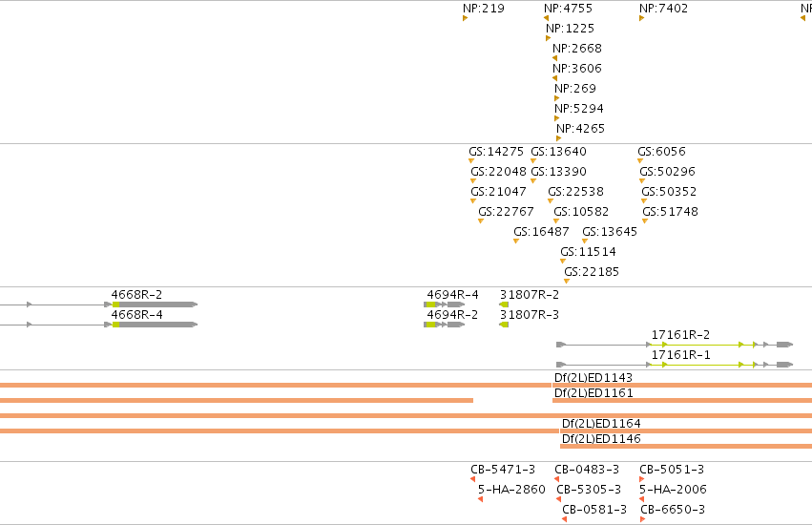Open the GS:22048 insertion entry
Viewport: 812px width, 525px height.
pos(498,172)
